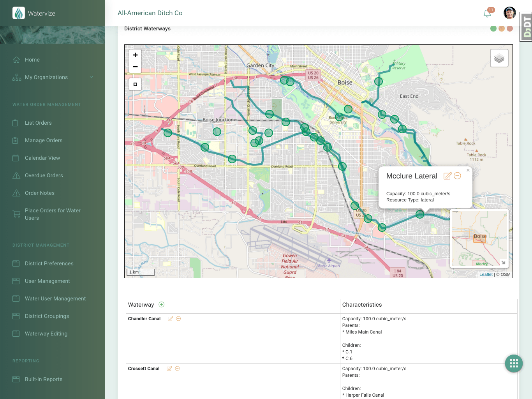This screenshot has height=399, width=532.
Task: Click the Watervize logo
Action: click(19, 13)
